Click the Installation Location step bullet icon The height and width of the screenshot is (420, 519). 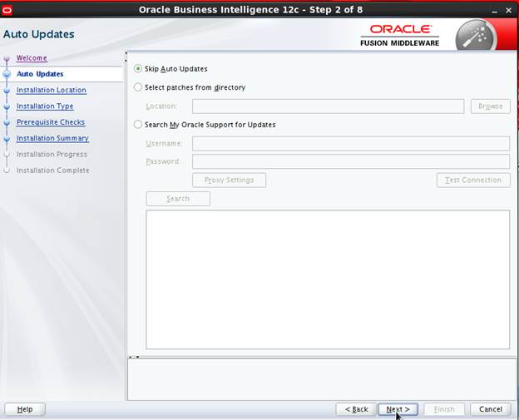click(x=7, y=91)
